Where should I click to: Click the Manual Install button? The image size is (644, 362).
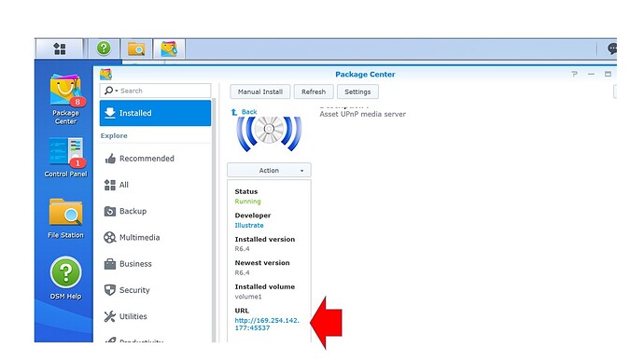[x=260, y=91]
